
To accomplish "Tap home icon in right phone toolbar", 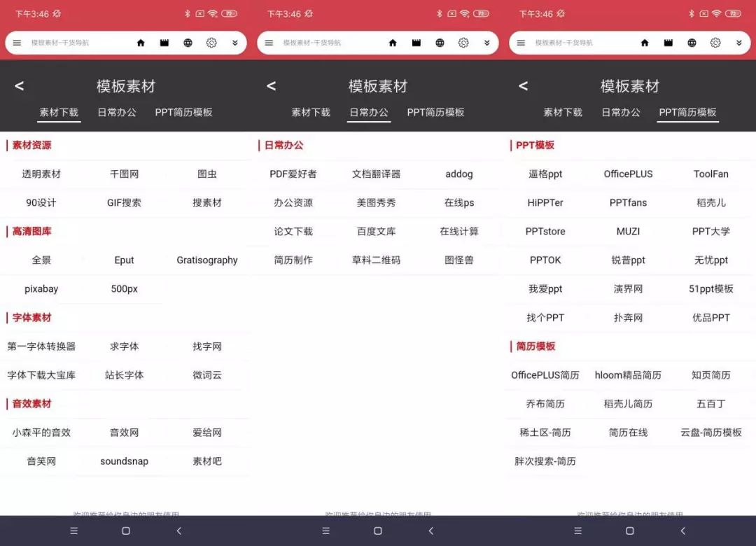I will click(645, 43).
